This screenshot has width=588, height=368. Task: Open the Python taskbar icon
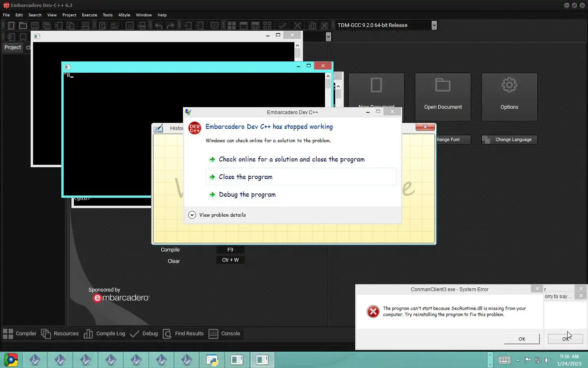tap(212, 360)
